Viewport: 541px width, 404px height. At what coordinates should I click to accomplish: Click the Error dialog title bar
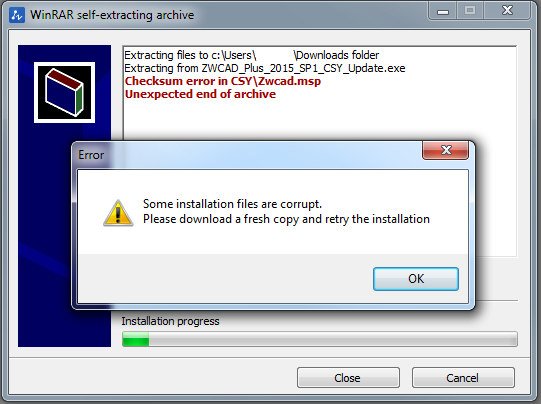coord(247,155)
